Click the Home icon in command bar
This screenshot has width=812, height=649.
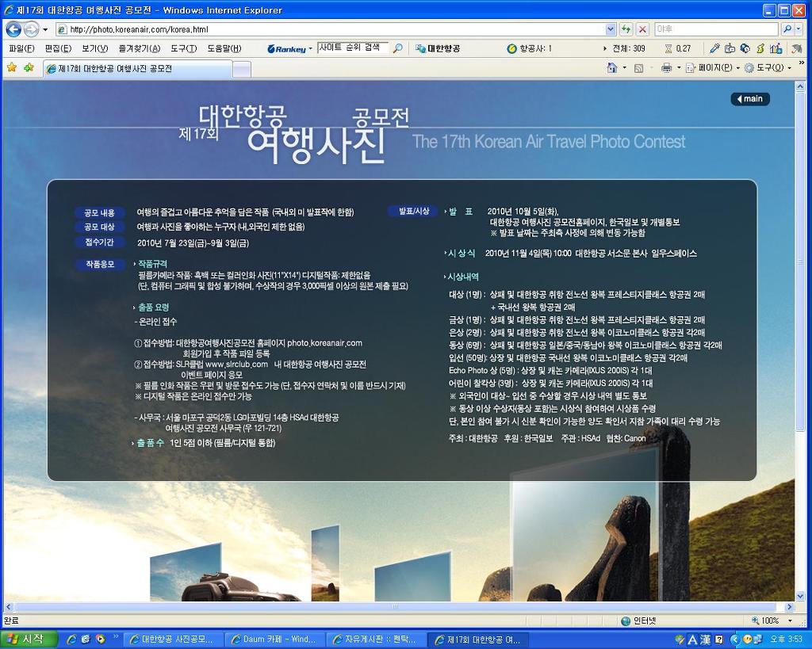tap(611, 68)
